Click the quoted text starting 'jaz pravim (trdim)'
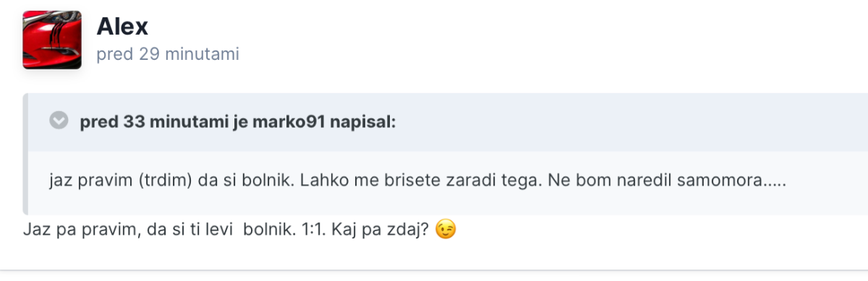The width and height of the screenshot is (868, 281). click(x=417, y=181)
